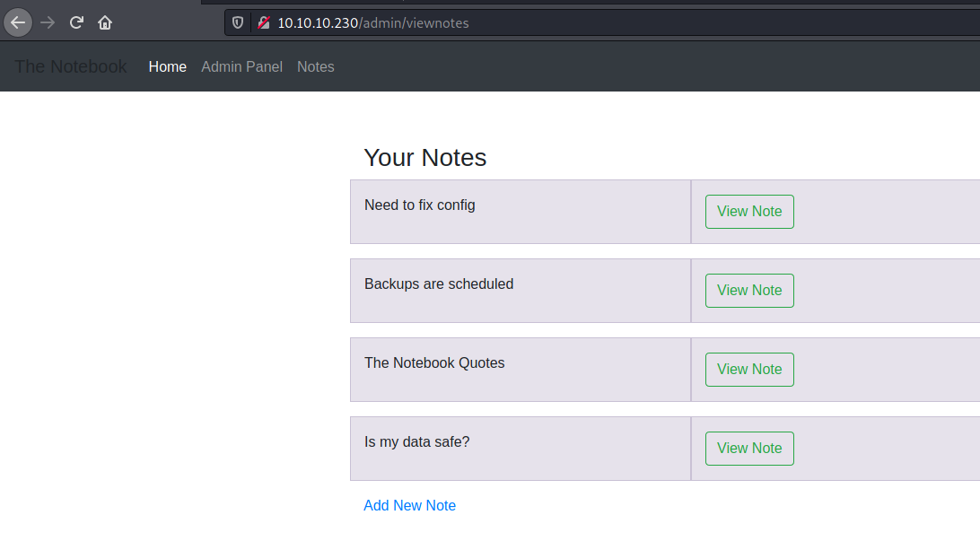Image resolution: width=980 pixels, height=541 pixels.
Task: Open the Notes navigation item
Action: [316, 67]
